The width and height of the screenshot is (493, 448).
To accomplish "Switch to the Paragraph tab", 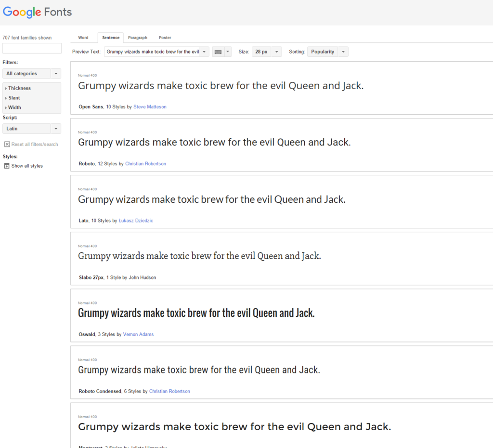I will pyautogui.click(x=138, y=38).
